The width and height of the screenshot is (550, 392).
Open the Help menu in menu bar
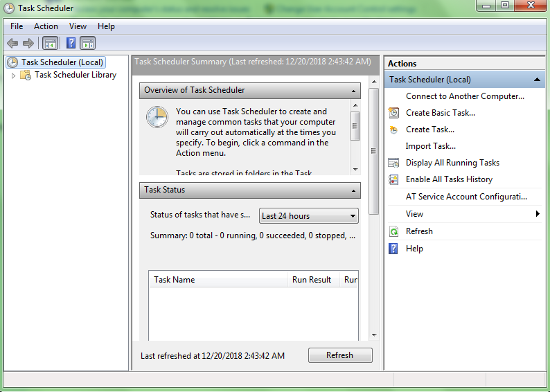pyautogui.click(x=106, y=26)
